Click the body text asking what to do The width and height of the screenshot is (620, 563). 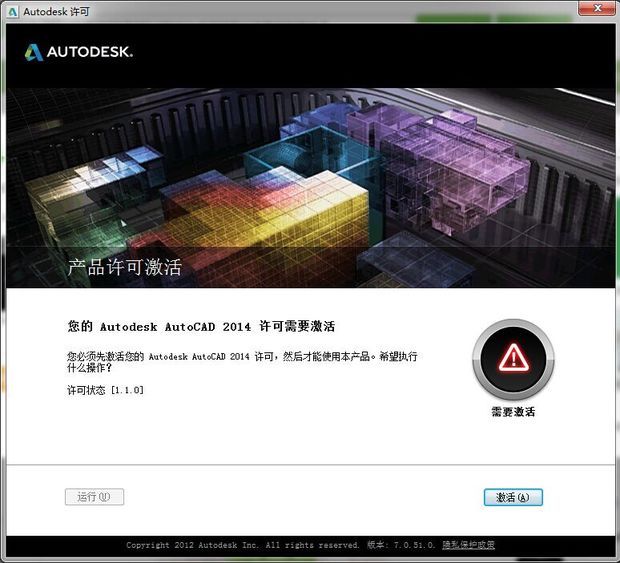242,362
